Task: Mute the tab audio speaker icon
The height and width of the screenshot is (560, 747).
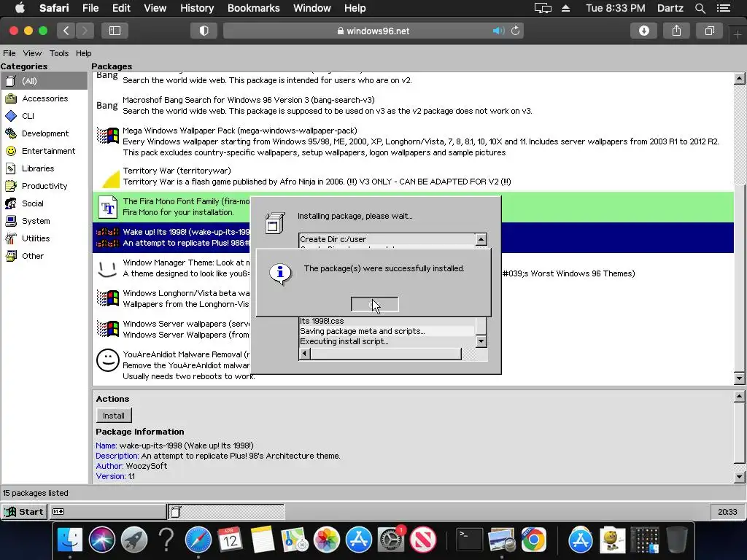Action: point(498,31)
